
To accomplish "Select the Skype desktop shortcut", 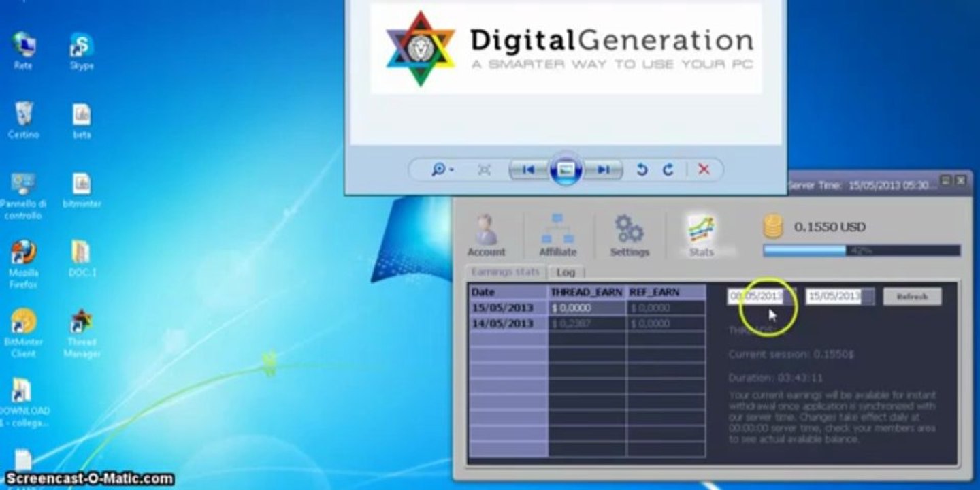I will tap(82, 51).
